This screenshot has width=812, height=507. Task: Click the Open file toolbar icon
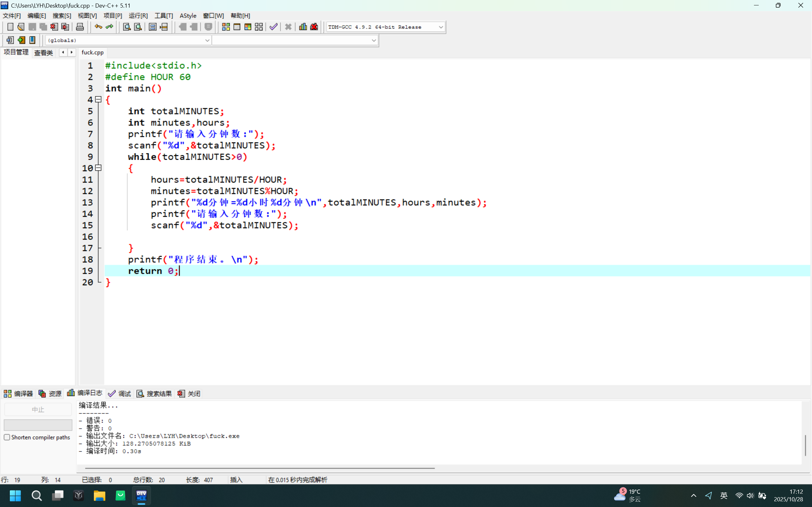click(21, 27)
